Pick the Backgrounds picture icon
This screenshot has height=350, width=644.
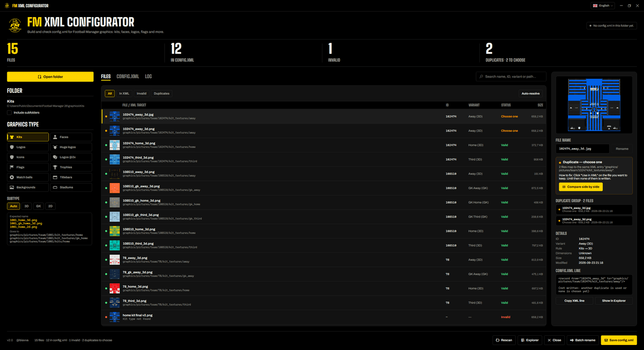pos(11,187)
